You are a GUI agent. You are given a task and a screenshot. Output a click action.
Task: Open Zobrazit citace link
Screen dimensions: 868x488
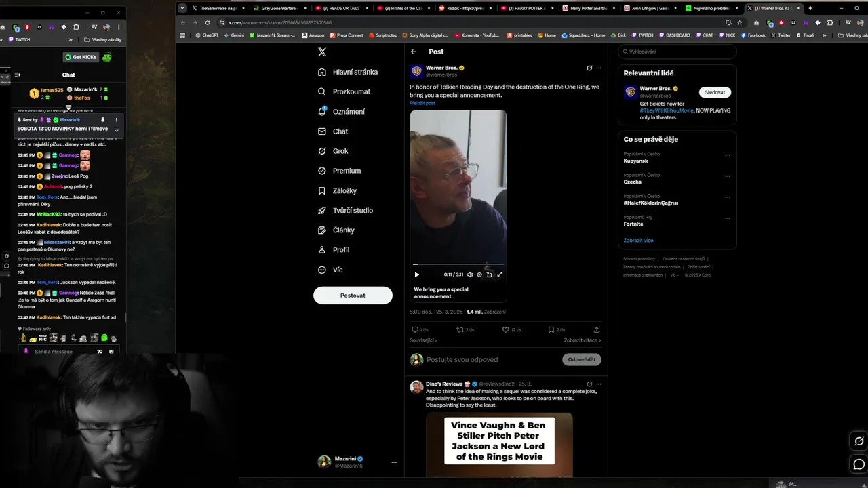[583, 340]
